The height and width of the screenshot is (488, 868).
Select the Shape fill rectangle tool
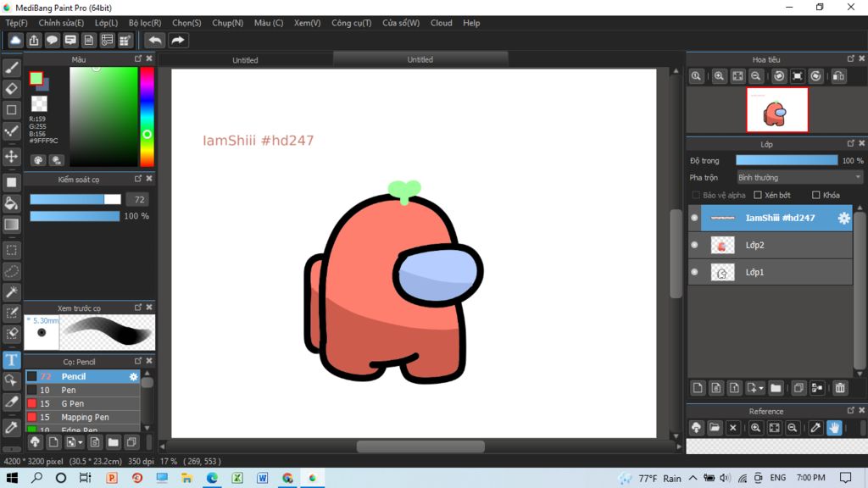pyautogui.click(x=12, y=182)
